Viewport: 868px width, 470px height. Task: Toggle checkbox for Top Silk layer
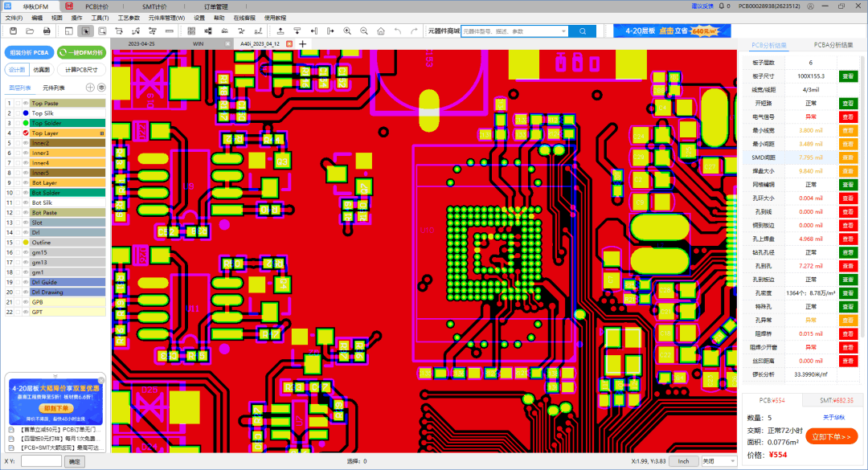tap(18, 113)
